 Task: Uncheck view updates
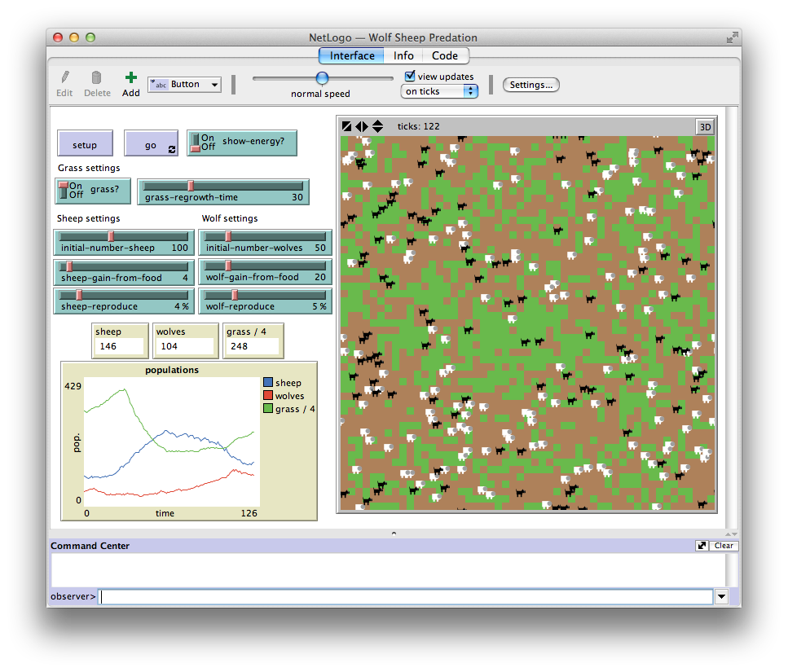pyautogui.click(x=409, y=77)
